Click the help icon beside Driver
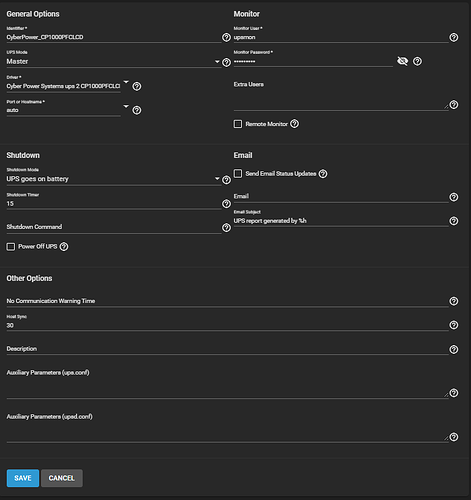471x500 pixels. pos(137,86)
